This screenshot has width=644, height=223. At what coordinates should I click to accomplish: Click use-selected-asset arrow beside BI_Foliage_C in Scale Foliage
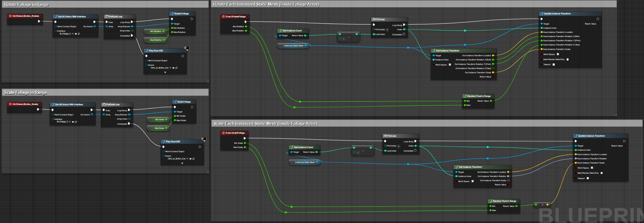73,122
